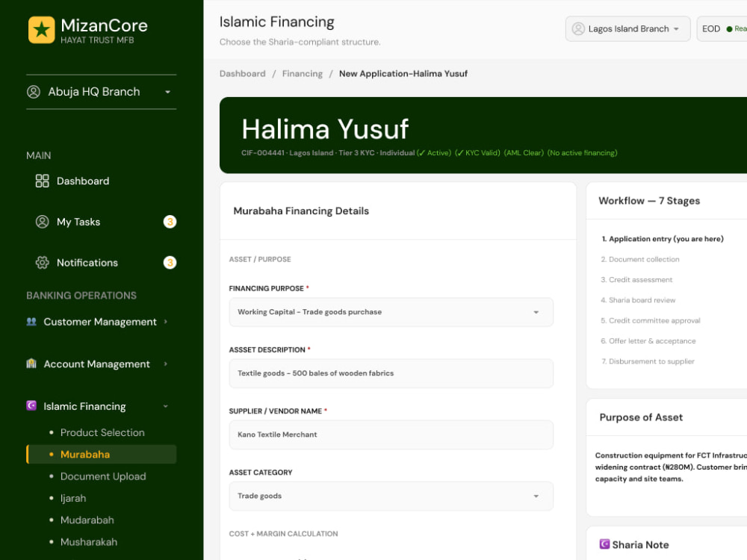Click New Application-Halima Yusuf breadcrumb
Image resolution: width=747 pixels, height=560 pixels.
(403, 74)
